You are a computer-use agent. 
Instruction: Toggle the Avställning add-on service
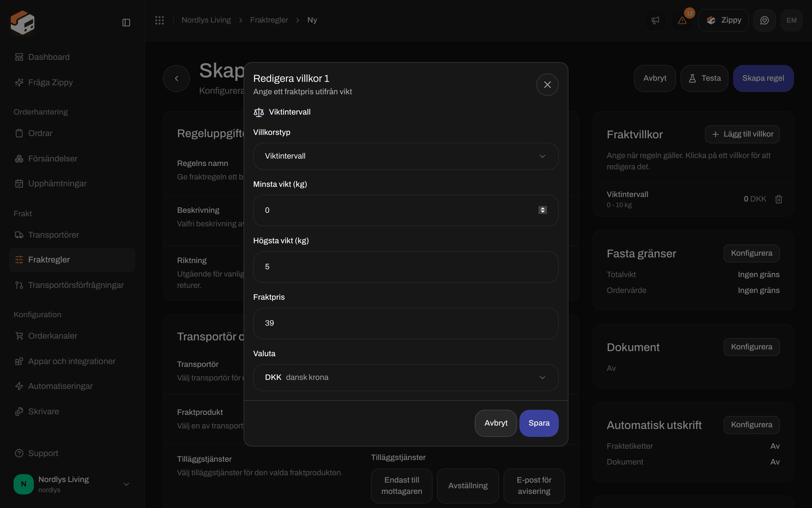[x=468, y=486]
